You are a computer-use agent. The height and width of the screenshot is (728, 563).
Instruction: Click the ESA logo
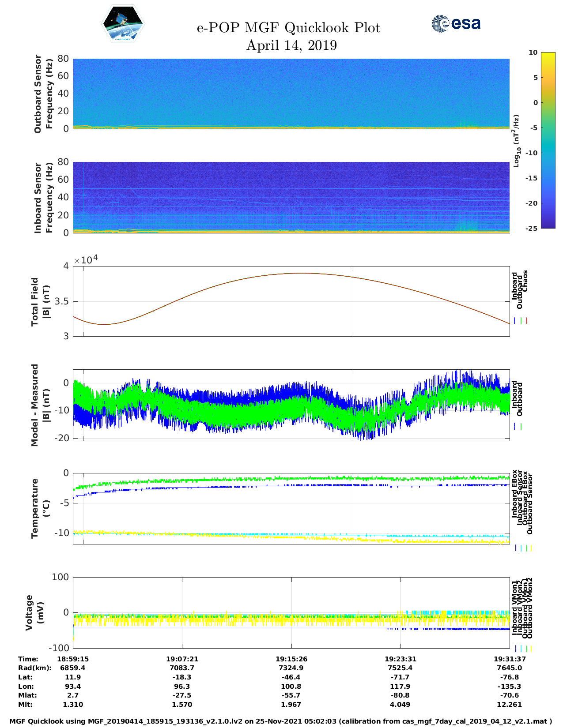[456, 23]
